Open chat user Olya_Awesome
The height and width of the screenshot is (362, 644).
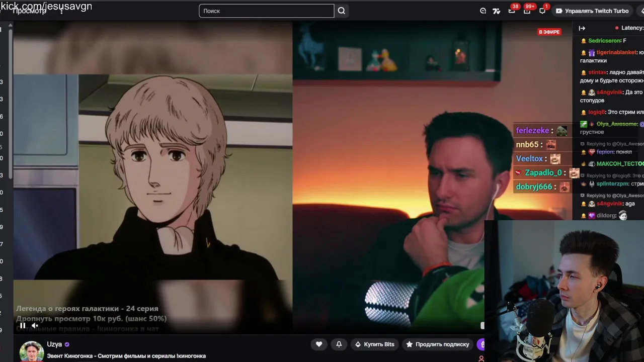pyautogui.click(x=617, y=124)
